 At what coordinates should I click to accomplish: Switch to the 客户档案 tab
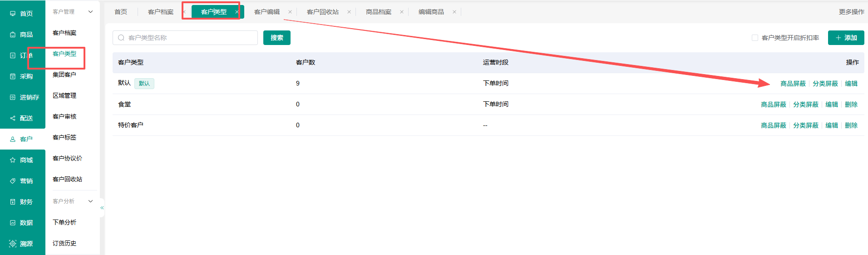click(x=161, y=12)
